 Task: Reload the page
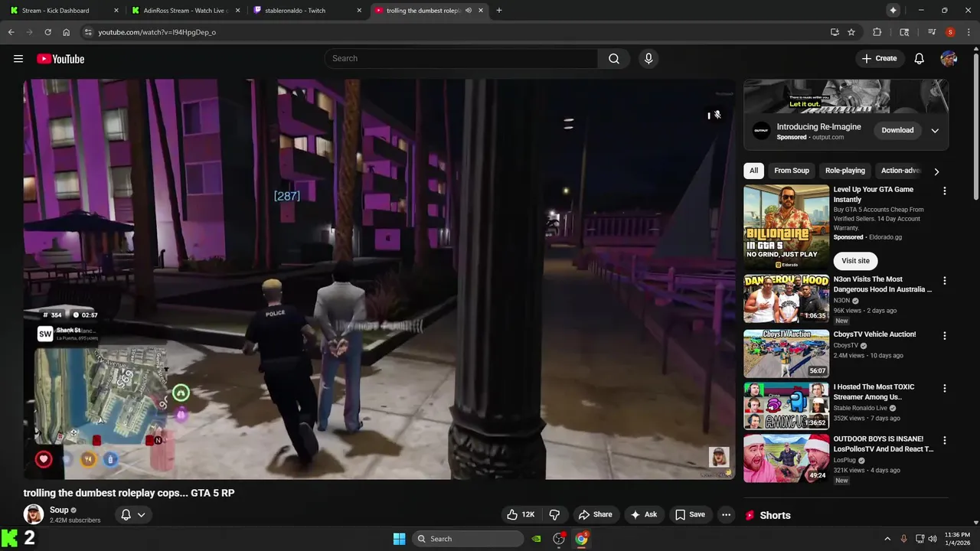[x=47, y=32]
